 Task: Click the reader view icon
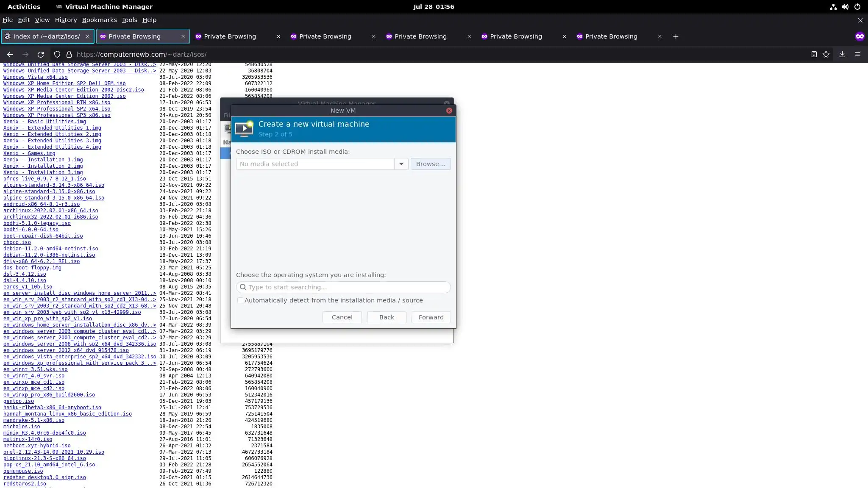[814, 54]
